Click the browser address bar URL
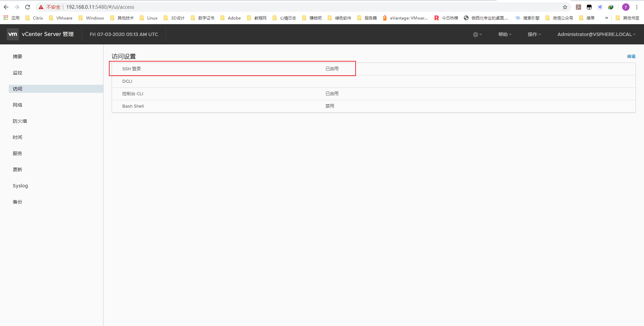This screenshot has width=644, height=326. click(100, 7)
